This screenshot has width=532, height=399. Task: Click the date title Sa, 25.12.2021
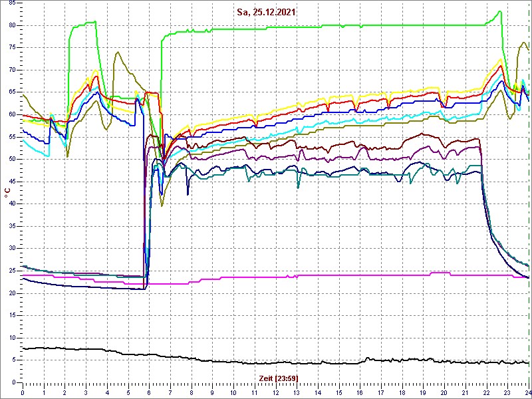click(x=266, y=13)
